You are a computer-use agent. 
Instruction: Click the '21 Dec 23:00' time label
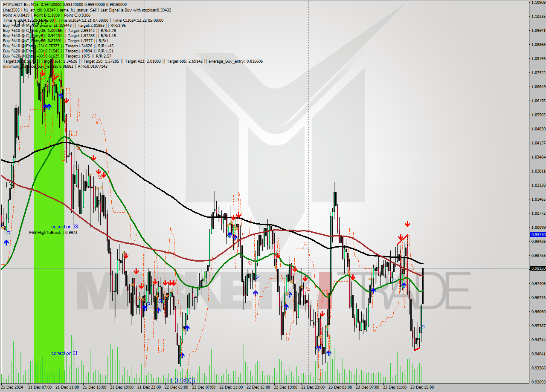[149, 387]
